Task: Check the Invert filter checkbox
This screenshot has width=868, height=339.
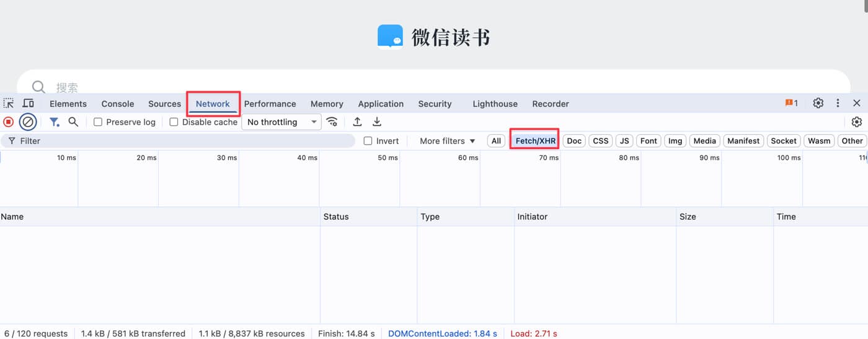Action: pos(368,141)
